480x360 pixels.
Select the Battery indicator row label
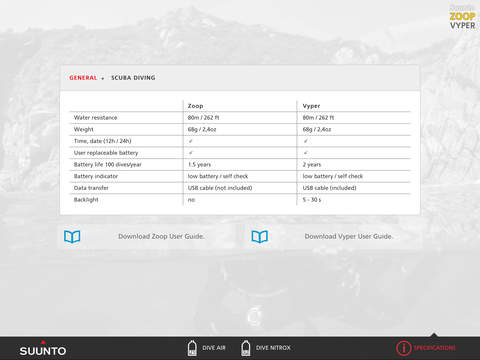96,176
